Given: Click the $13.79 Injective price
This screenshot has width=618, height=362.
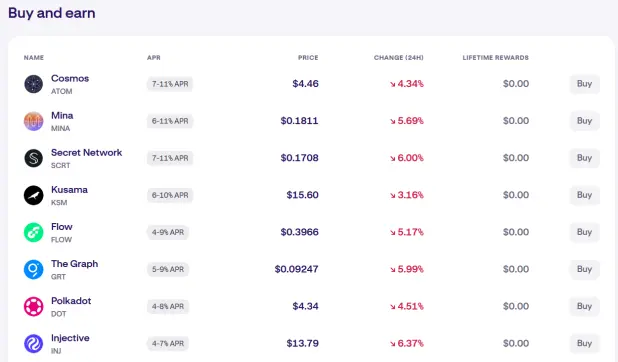Looking at the screenshot, I should tap(302, 343).
